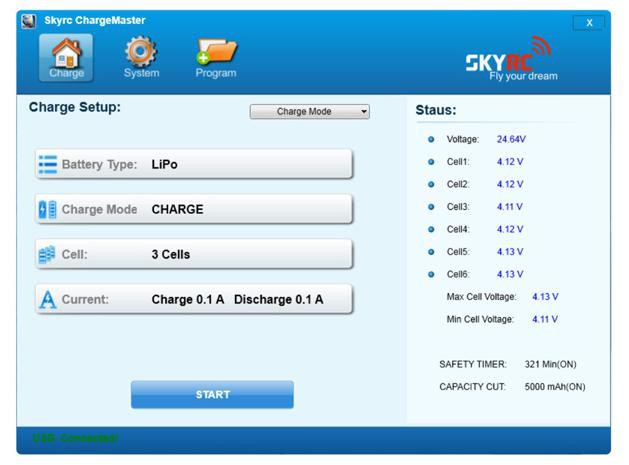Viewport: 629px width, 465px height.
Task: Click the Voltage bullet indicator
Action: (x=431, y=140)
